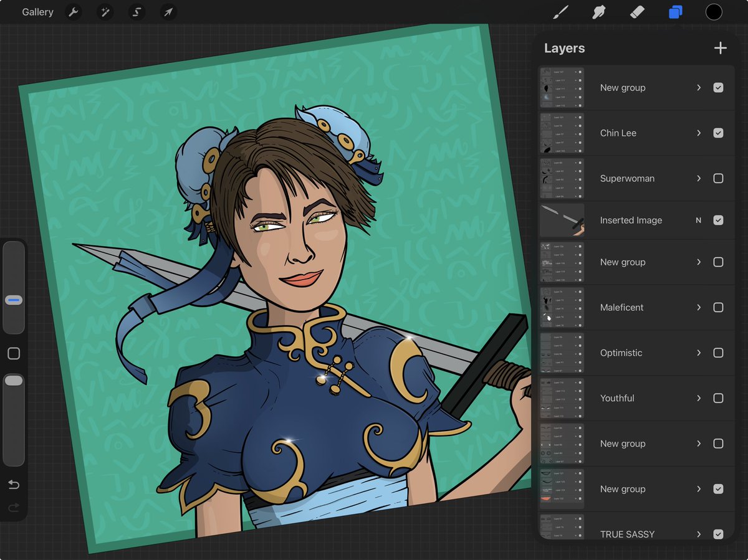Tap the Inserted Image sword thumbnail
The width and height of the screenshot is (748, 560).
(x=562, y=220)
